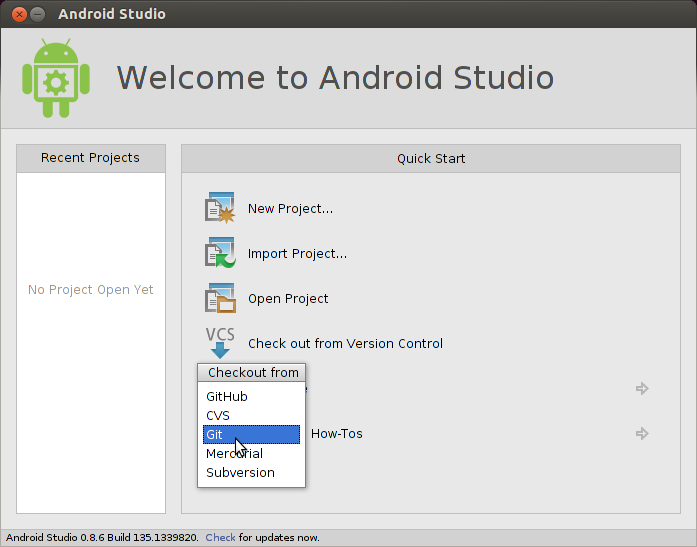Click the New Project starburst icon

pyautogui.click(x=219, y=208)
